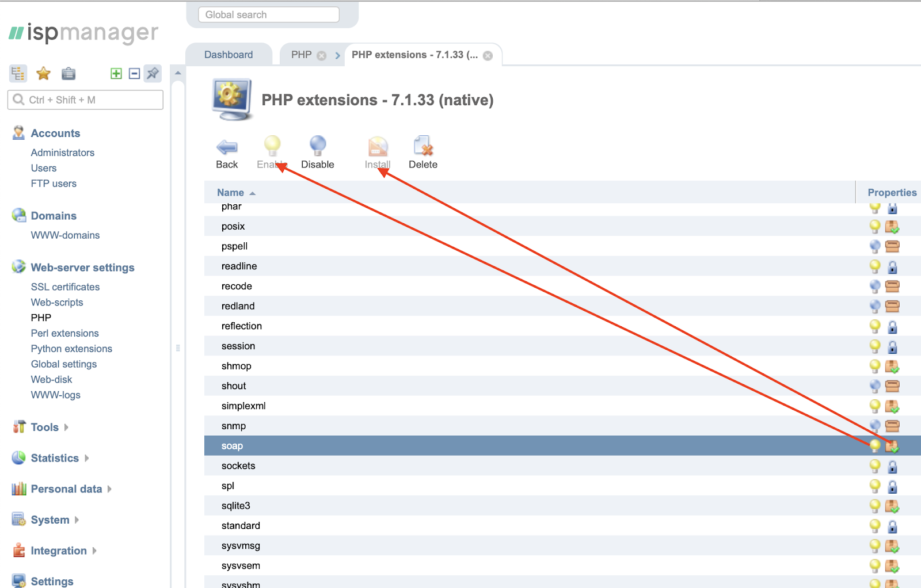The height and width of the screenshot is (588, 921).
Task: Select the soap extension row
Action: [562, 446]
